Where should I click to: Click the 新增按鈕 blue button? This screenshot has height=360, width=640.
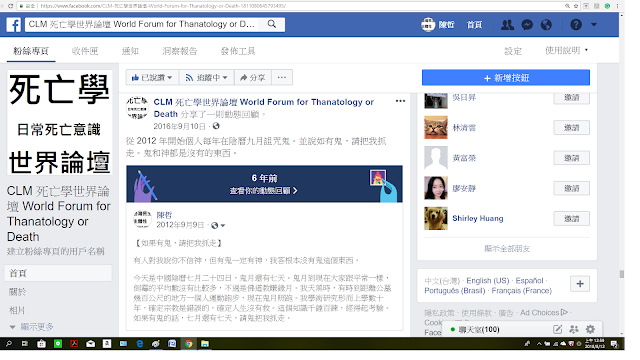(506, 78)
